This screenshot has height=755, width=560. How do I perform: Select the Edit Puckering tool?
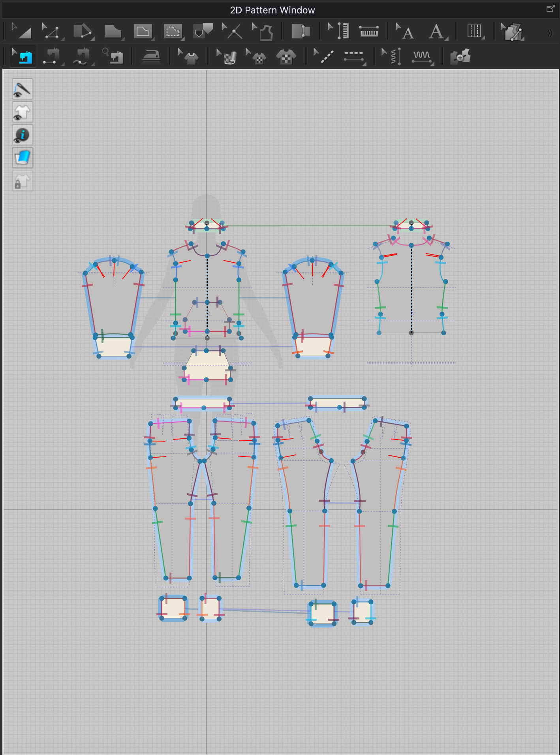pyautogui.click(x=392, y=57)
